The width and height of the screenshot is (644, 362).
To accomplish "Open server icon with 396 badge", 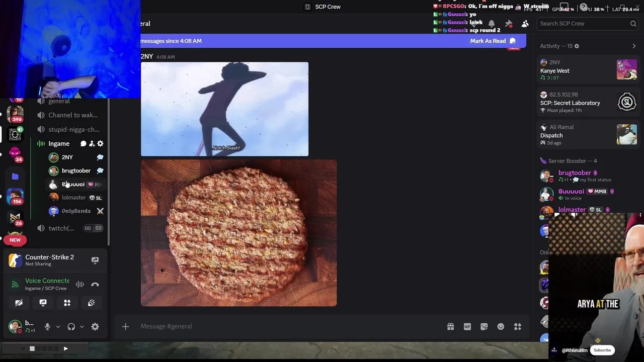I will click(15, 114).
